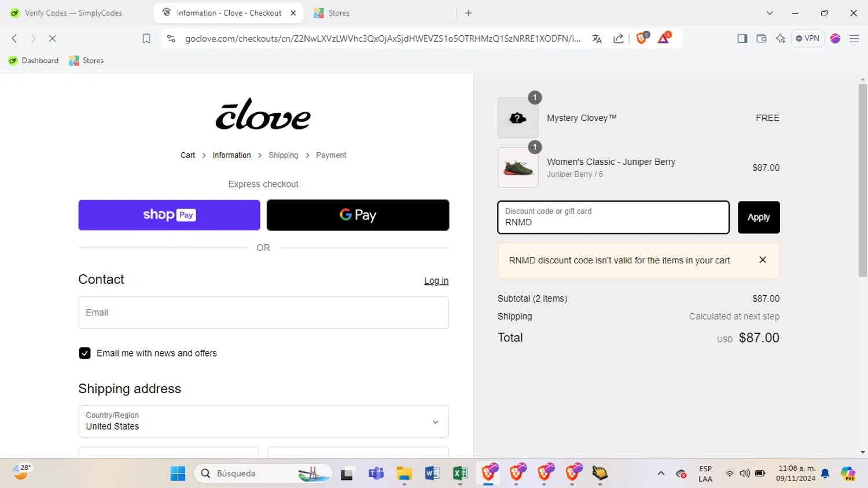Click the translate page icon
The image size is (868, 488).
597,39
